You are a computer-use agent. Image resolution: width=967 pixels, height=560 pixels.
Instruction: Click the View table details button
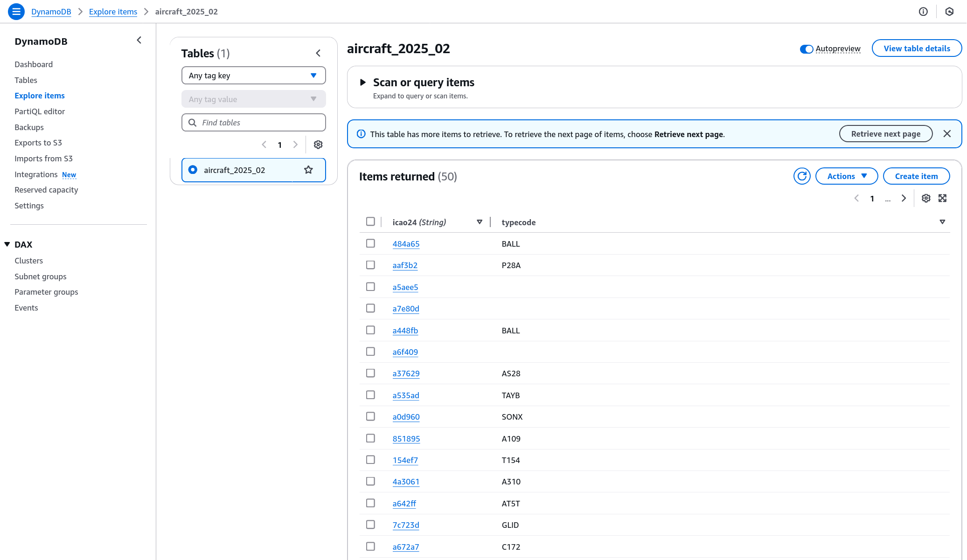917,48
